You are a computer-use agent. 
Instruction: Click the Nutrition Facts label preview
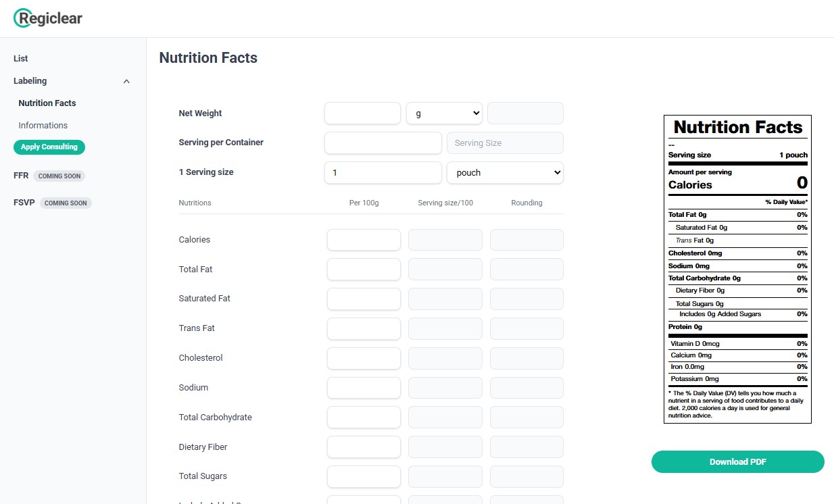[x=737, y=269]
